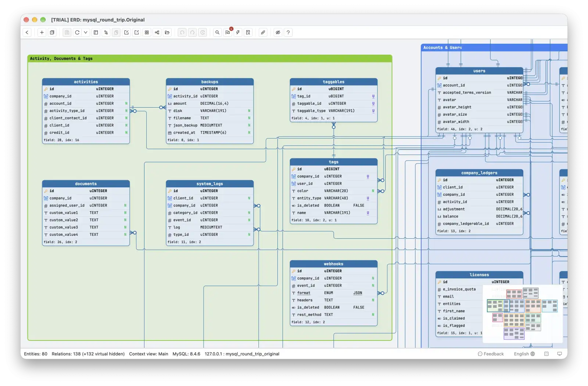Click the Accounts & Users group title
The width and height of the screenshot is (588, 386).
click(x=443, y=47)
